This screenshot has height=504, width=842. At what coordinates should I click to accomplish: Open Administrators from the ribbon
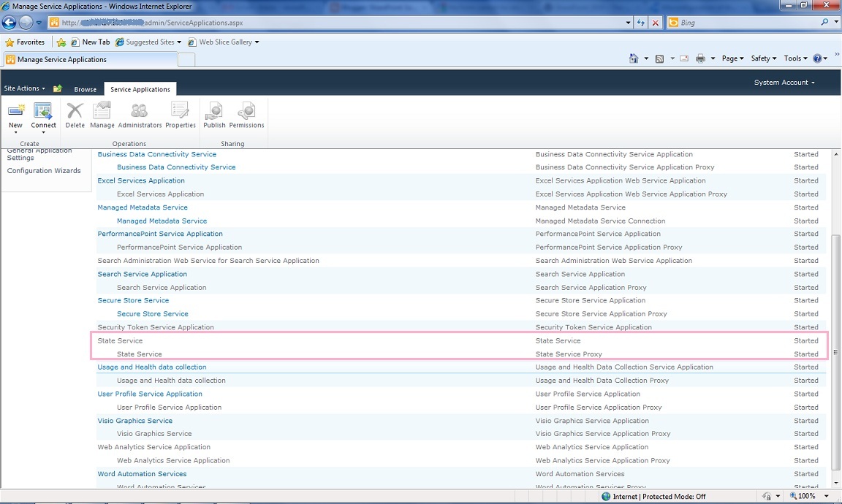point(140,115)
